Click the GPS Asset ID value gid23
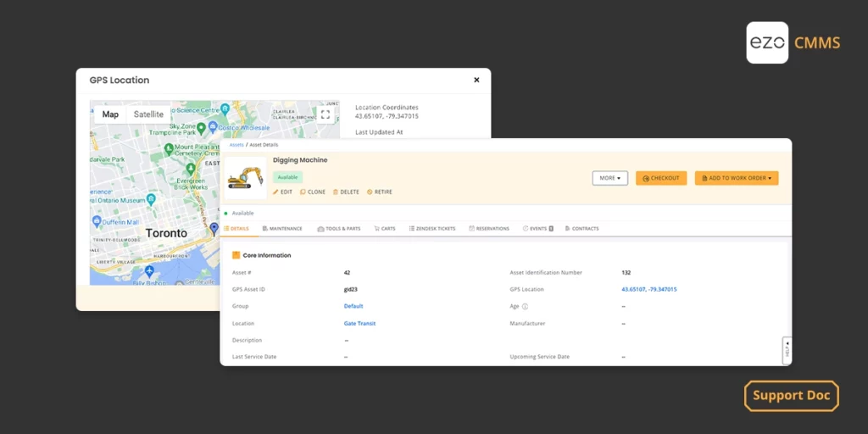868x434 pixels. 352,290
